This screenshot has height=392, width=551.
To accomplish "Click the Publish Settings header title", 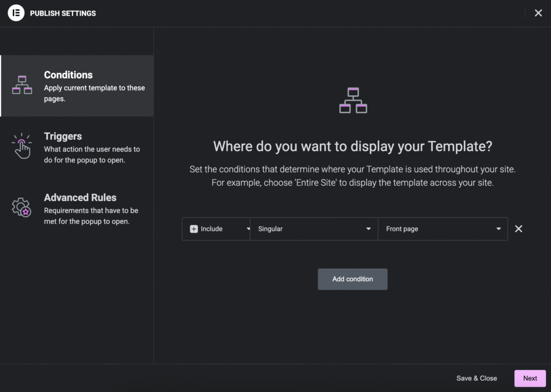I will (x=63, y=13).
